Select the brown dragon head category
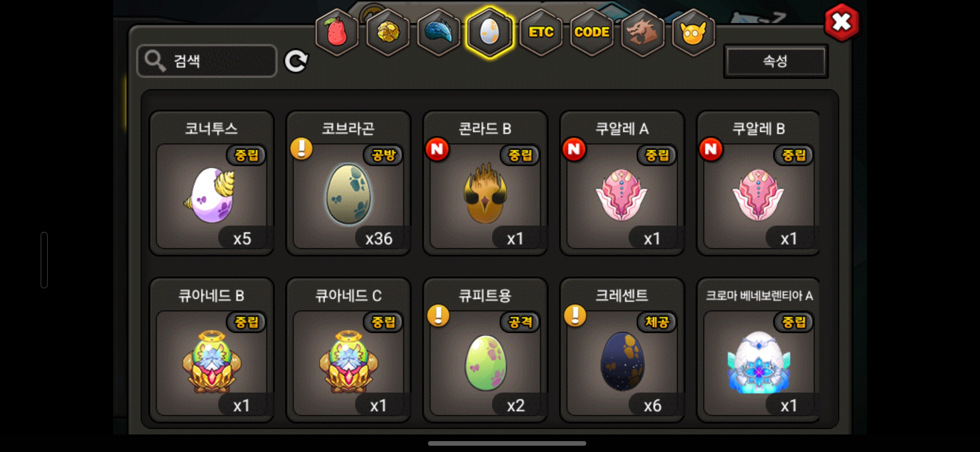 (643, 32)
